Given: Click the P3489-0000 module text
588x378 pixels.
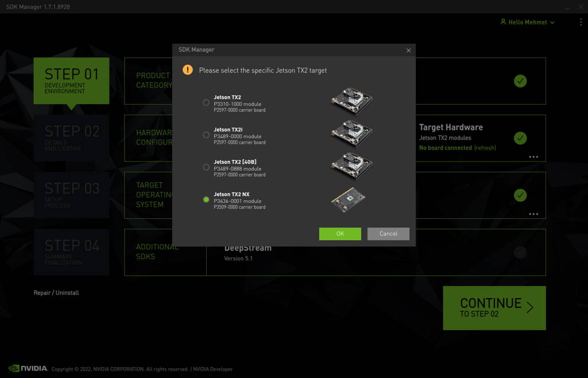Looking at the screenshot, I should click(237, 137).
